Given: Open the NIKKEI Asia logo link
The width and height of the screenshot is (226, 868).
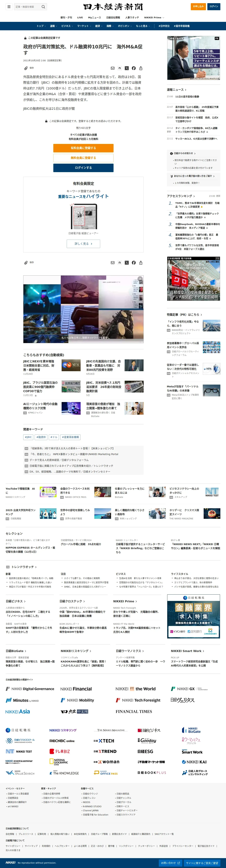Looking at the screenshot, I should pos(18,711).
